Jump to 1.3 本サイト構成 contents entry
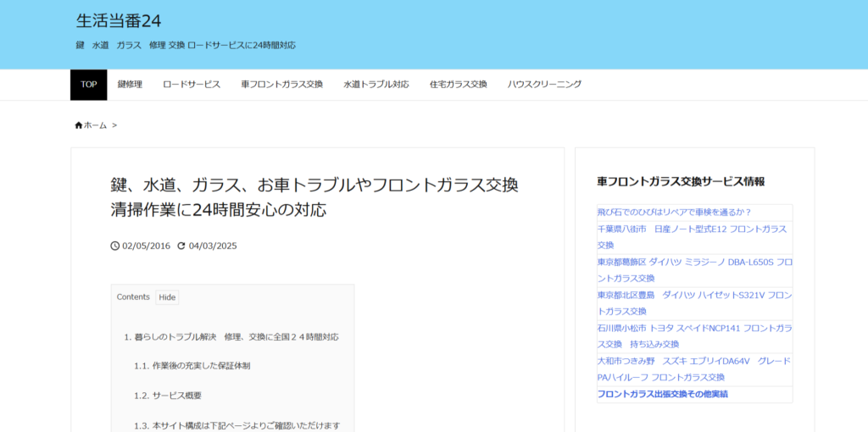This screenshot has height=432, width=868. click(x=237, y=426)
